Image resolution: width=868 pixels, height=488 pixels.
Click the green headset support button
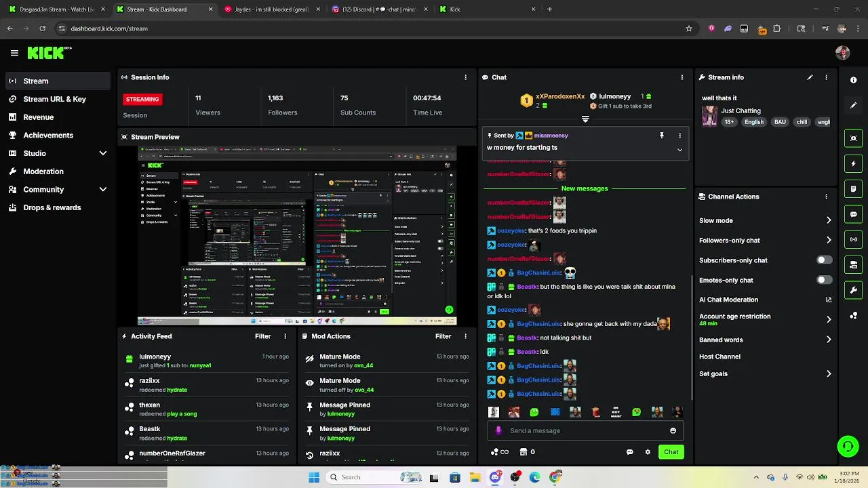pyautogui.click(x=848, y=446)
